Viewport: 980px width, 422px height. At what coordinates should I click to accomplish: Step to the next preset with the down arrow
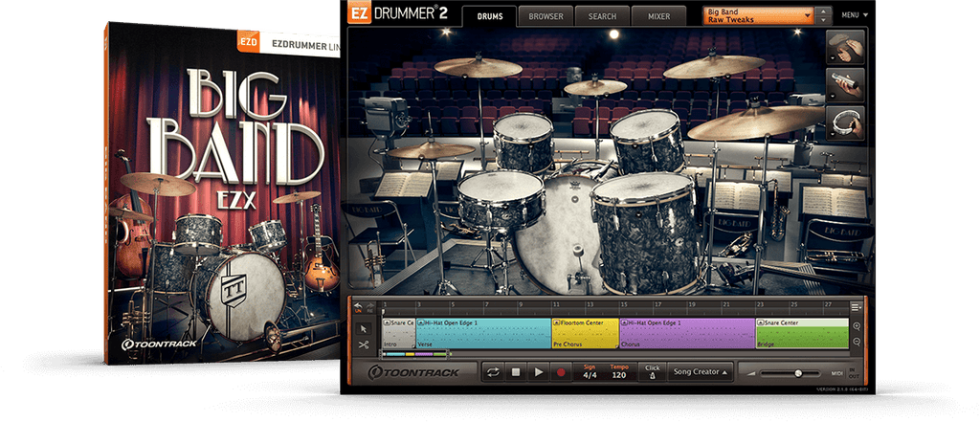pos(825,19)
